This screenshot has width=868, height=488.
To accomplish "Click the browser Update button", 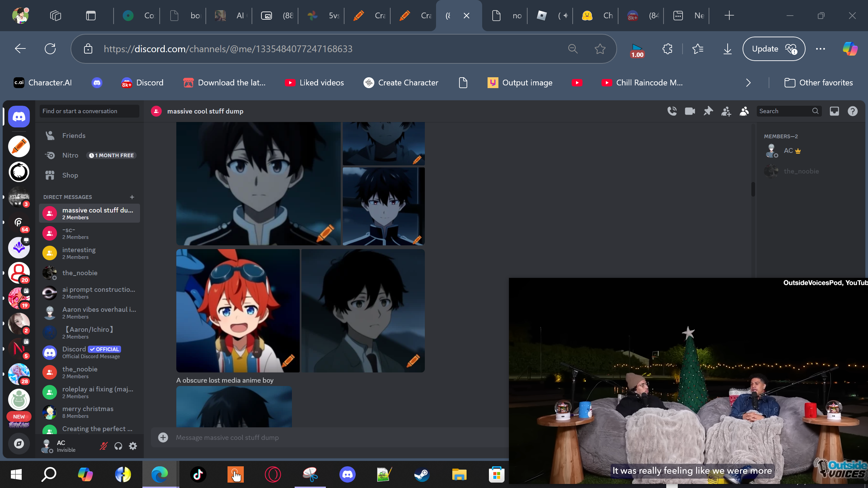I will (774, 49).
